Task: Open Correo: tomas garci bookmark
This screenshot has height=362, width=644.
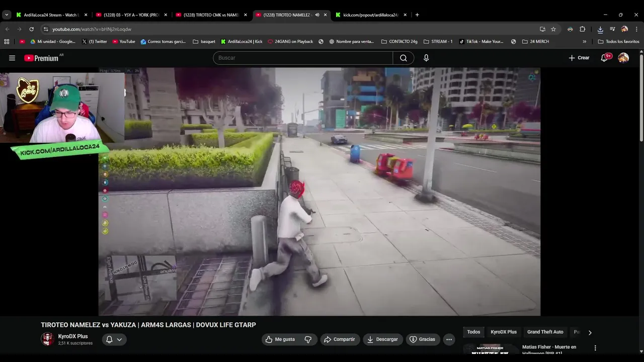Action: click(x=163, y=42)
